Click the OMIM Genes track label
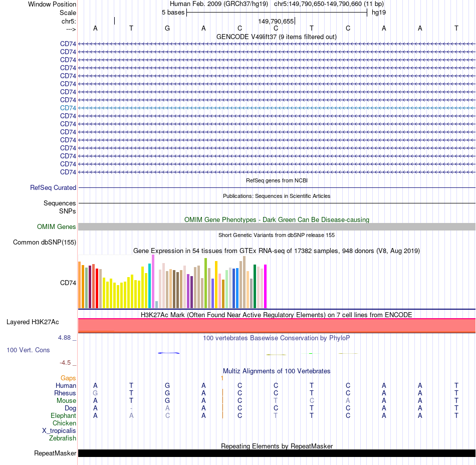The image size is (476, 465). pos(56,226)
